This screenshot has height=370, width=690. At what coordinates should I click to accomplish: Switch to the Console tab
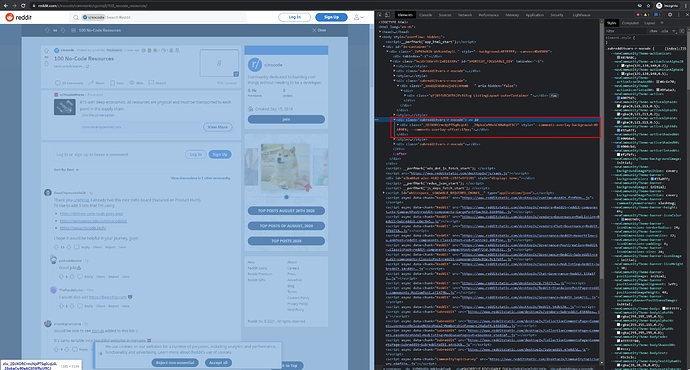coord(426,15)
